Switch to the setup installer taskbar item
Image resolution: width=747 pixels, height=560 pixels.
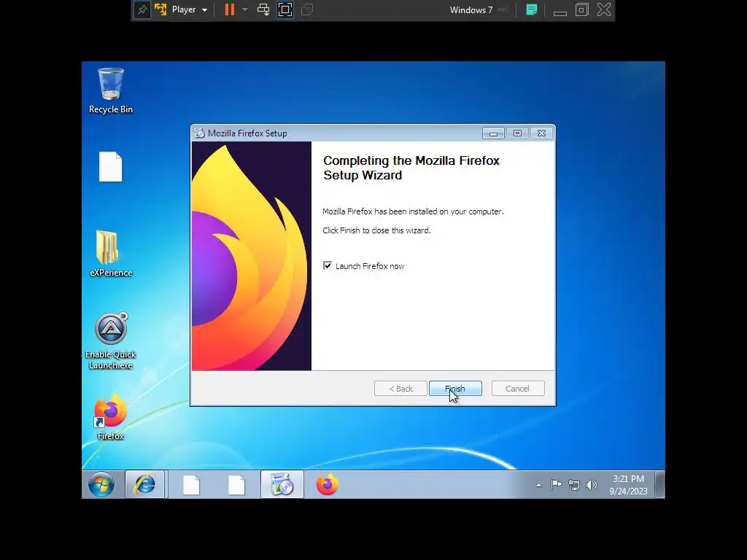click(282, 485)
